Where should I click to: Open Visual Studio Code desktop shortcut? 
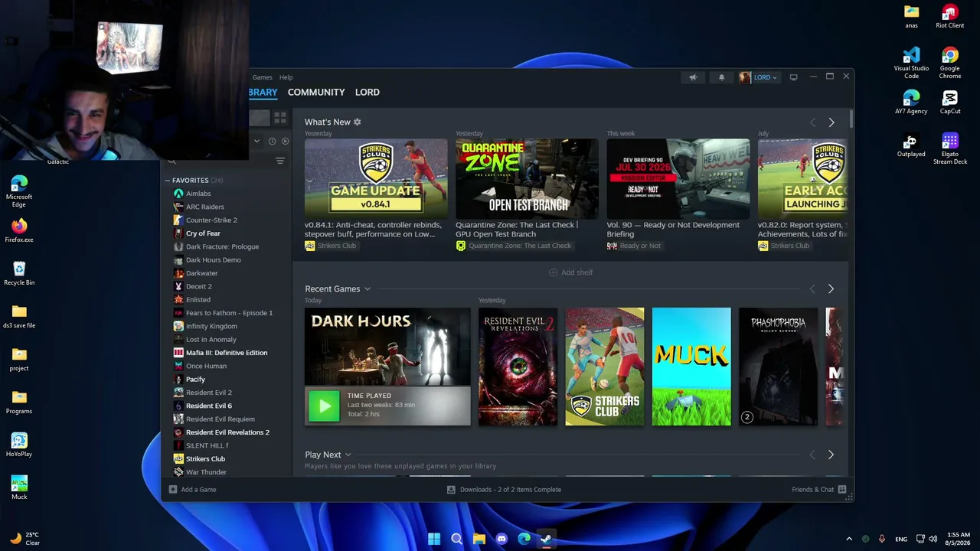[x=911, y=63]
